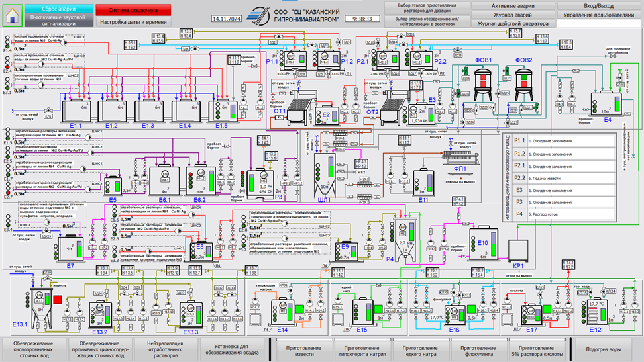Select reactor Р3
The height and width of the screenshot is (362, 644).
[x=260, y=182]
